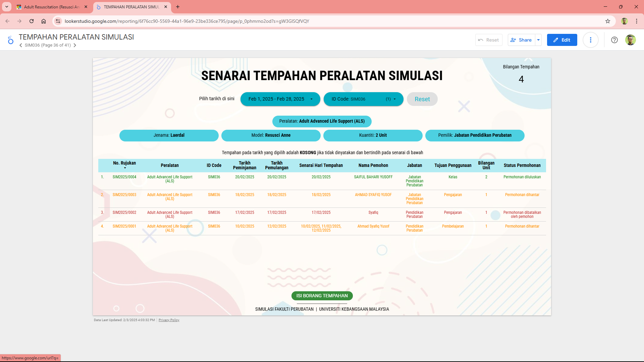Open the date range Feb 2025 dropdown
The height and width of the screenshot is (362, 644).
coord(280,99)
